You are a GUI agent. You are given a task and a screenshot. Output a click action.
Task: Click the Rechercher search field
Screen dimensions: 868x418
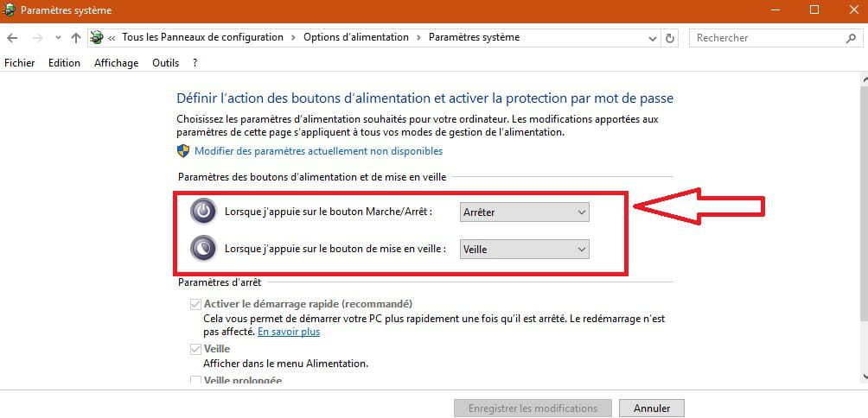pyautogui.click(x=769, y=38)
